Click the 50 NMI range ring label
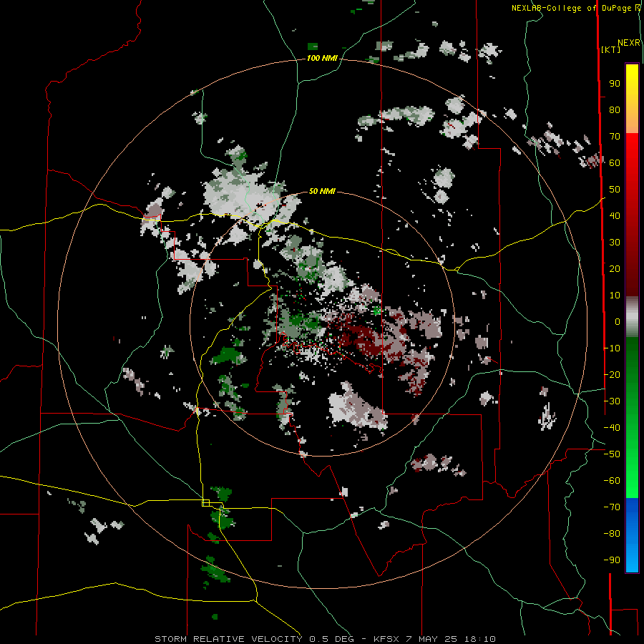The image size is (644, 644). 322,191
